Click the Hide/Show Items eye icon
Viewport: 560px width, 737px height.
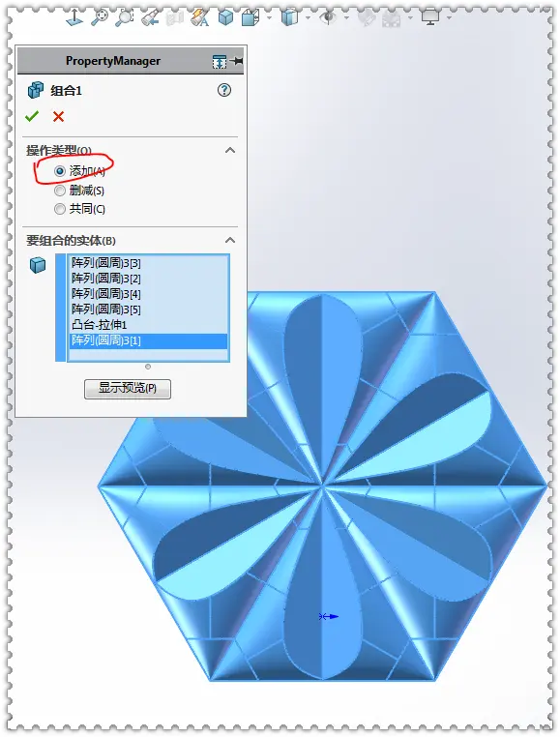coord(328,17)
